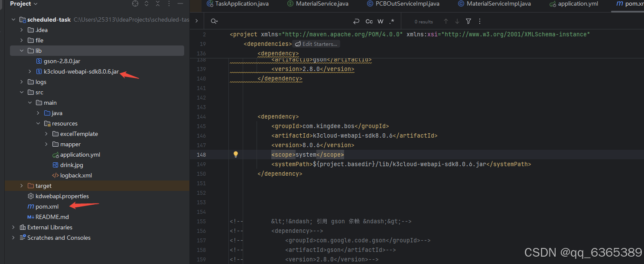Toggle Match Case in the search bar

coord(369,21)
